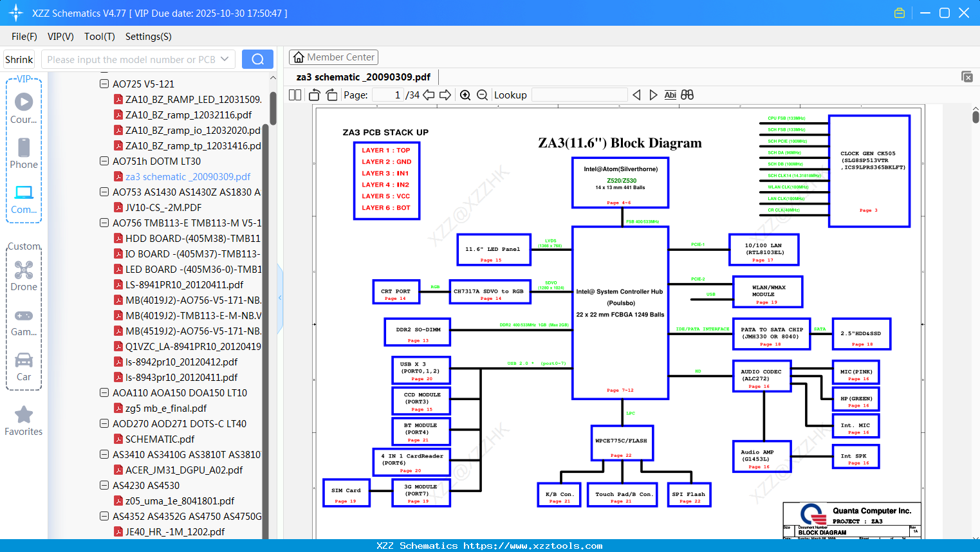Find the previous Lookup match
The image size is (980, 552).
(636, 95)
